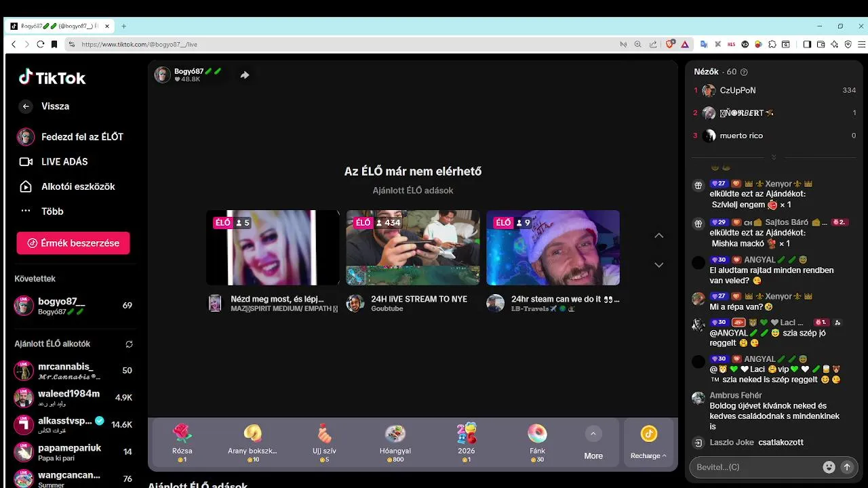The height and width of the screenshot is (488, 868).
Task: Open Nézd meg most live thumbnail
Action: tap(273, 248)
